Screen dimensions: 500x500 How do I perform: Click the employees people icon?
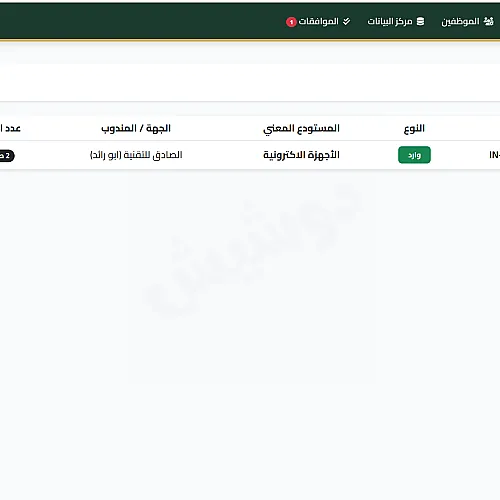coord(489,21)
